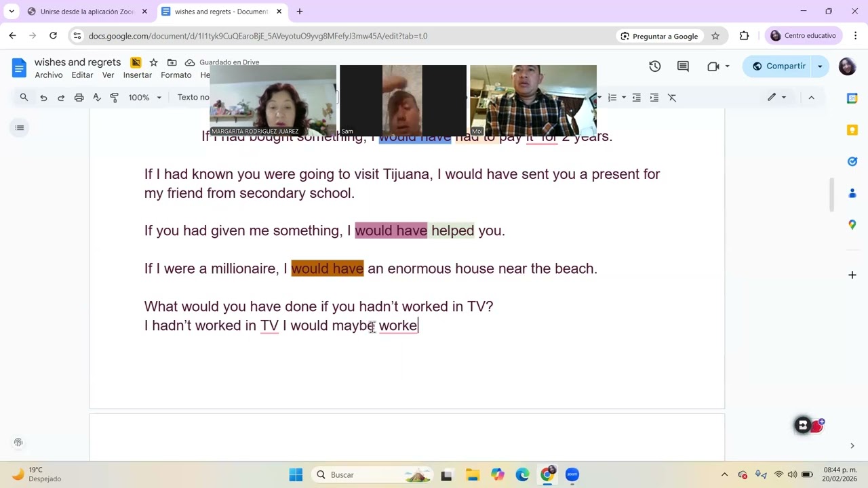Open Google Tasks in side panel
The image size is (868, 488).
(x=852, y=161)
